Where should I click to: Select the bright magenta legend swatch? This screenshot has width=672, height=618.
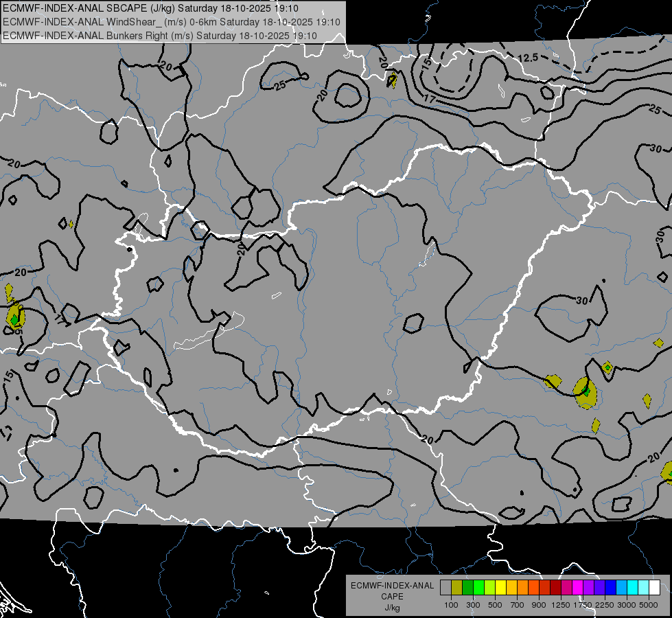click(577, 588)
